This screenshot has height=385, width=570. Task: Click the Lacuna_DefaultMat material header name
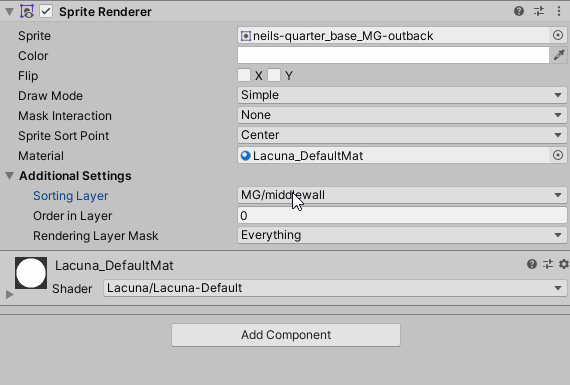(114, 265)
